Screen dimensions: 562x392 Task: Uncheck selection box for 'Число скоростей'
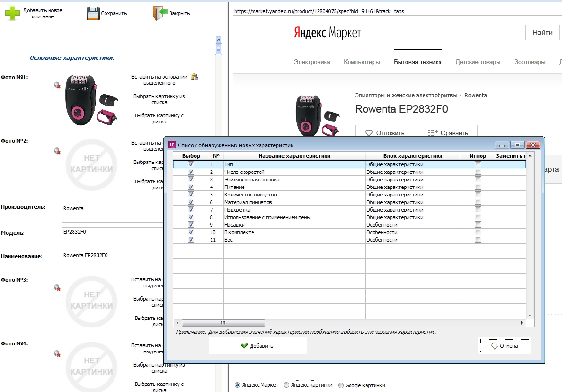[x=191, y=171]
